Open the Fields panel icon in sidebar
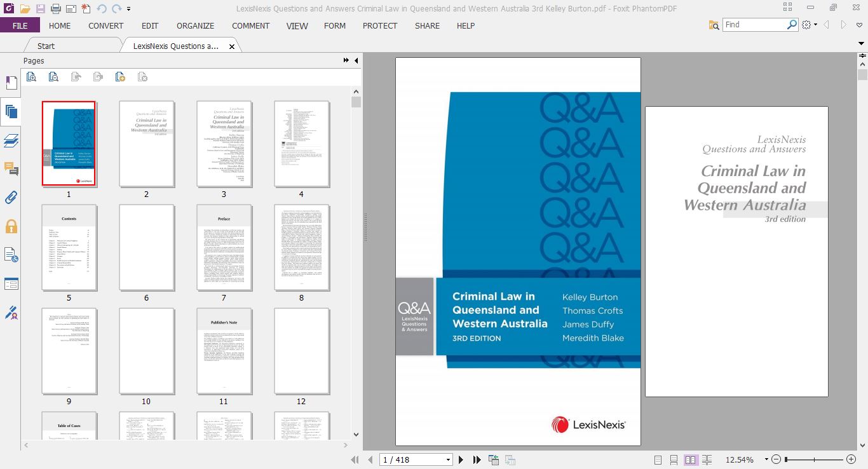The image size is (868, 469). coord(11,283)
